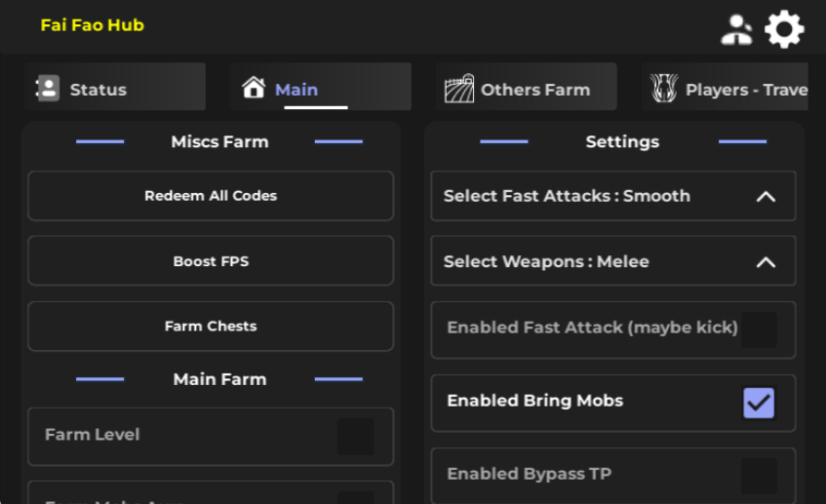Select the Main tab

click(x=321, y=87)
